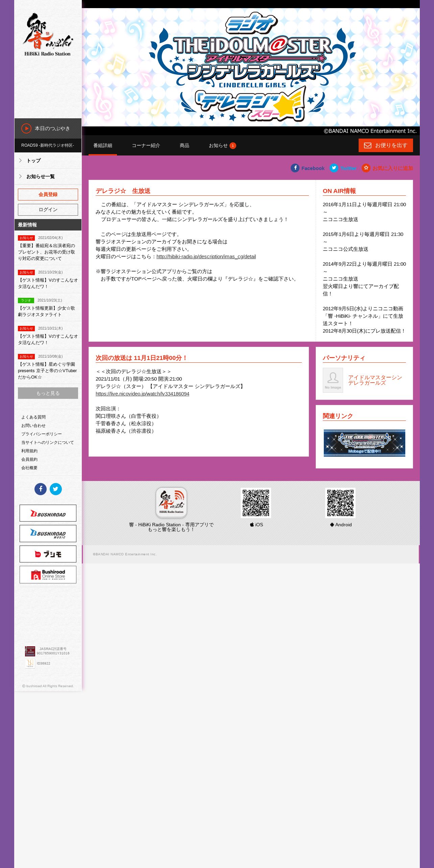
Task: Open 会員規約 link
Action: [29, 459]
